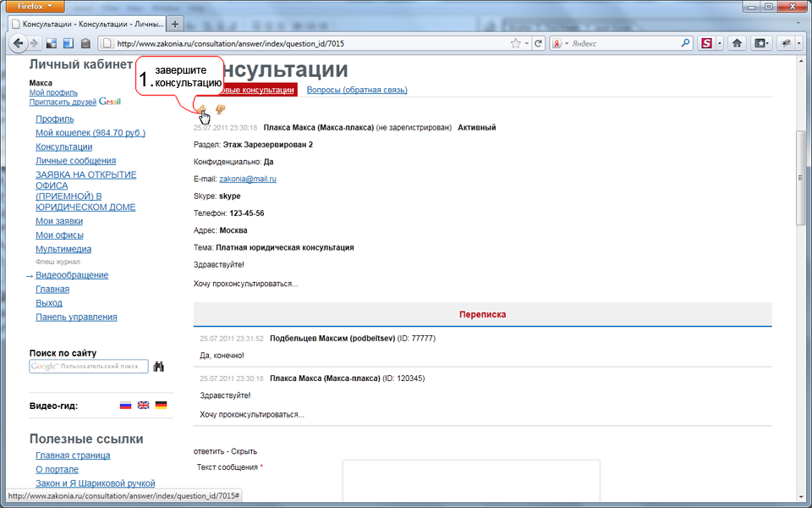Click the Текст сообщения text area
The height and width of the screenshot is (508, 812).
coord(470,483)
